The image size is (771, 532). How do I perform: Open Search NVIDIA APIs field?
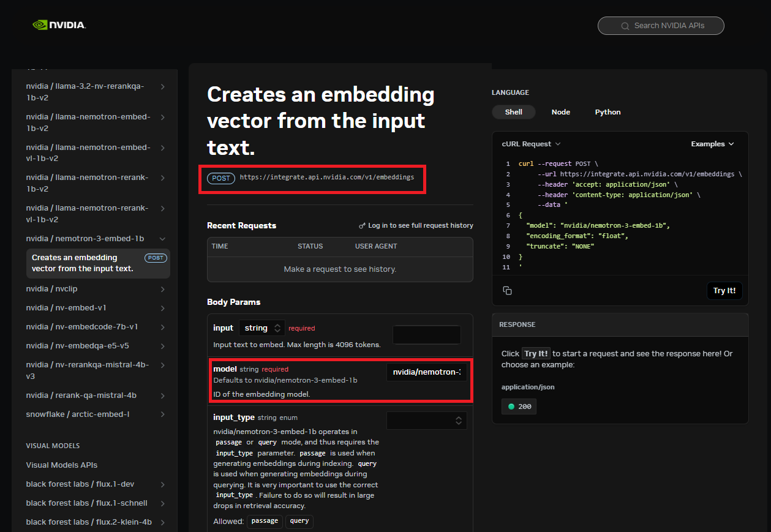click(661, 26)
